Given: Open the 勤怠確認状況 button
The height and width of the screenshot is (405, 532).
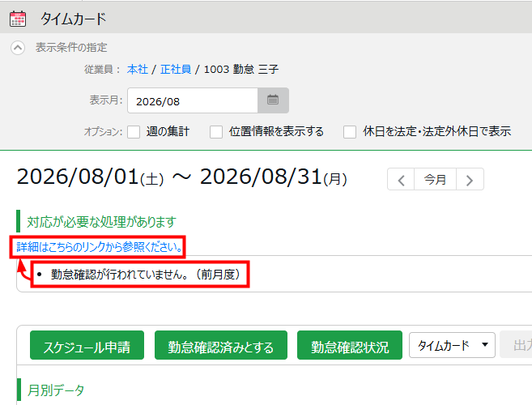Looking at the screenshot, I should pos(350,345).
